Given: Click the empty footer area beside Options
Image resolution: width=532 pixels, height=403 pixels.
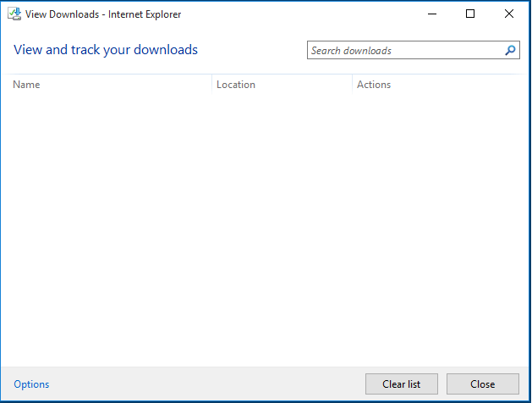Looking at the screenshot, I should point(203,384).
